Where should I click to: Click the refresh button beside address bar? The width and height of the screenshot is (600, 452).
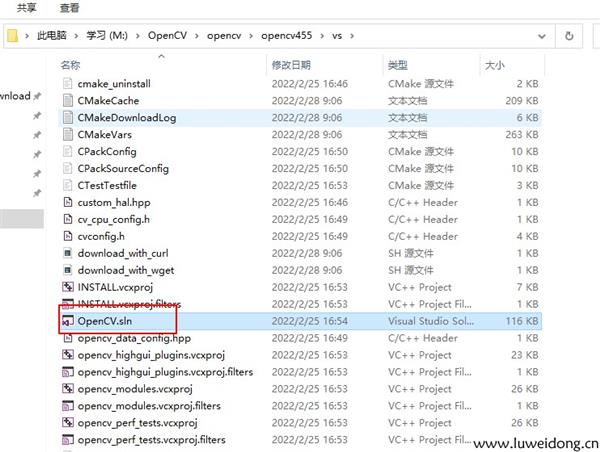[569, 36]
